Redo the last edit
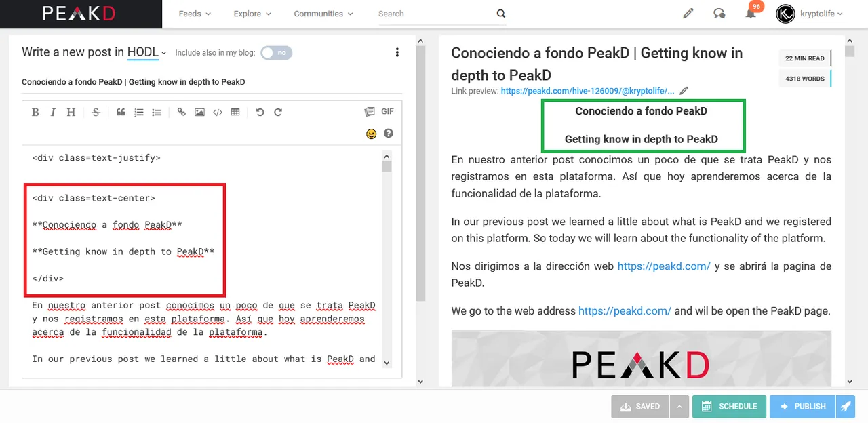The height and width of the screenshot is (423, 868). pyautogui.click(x=278, y=113)
